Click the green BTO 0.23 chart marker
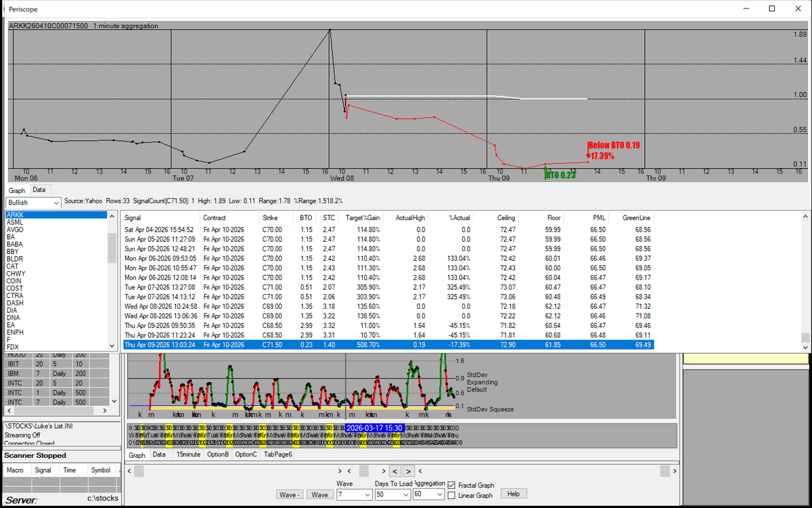 (x=561, y=174)
